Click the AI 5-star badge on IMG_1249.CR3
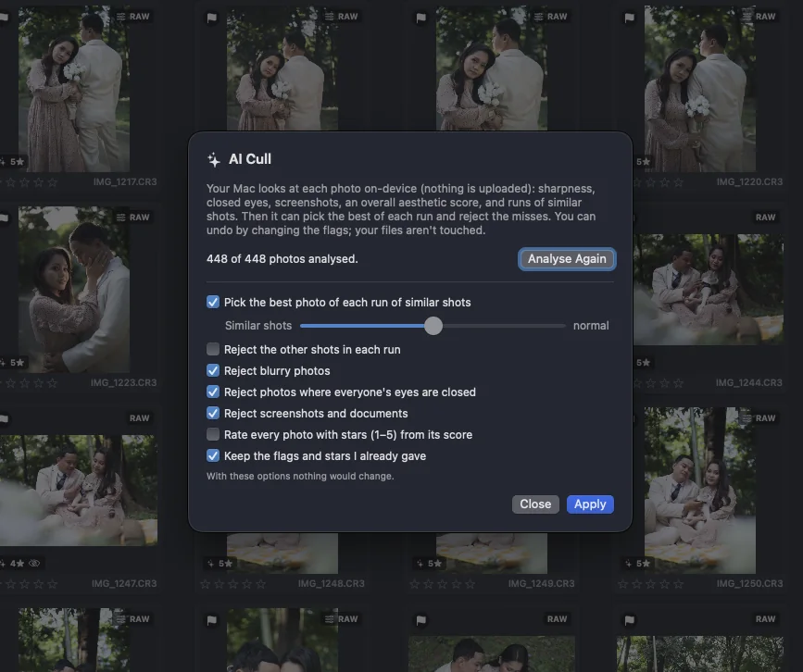This screenshot has width=803, height=672. click(x=429, y=563)
